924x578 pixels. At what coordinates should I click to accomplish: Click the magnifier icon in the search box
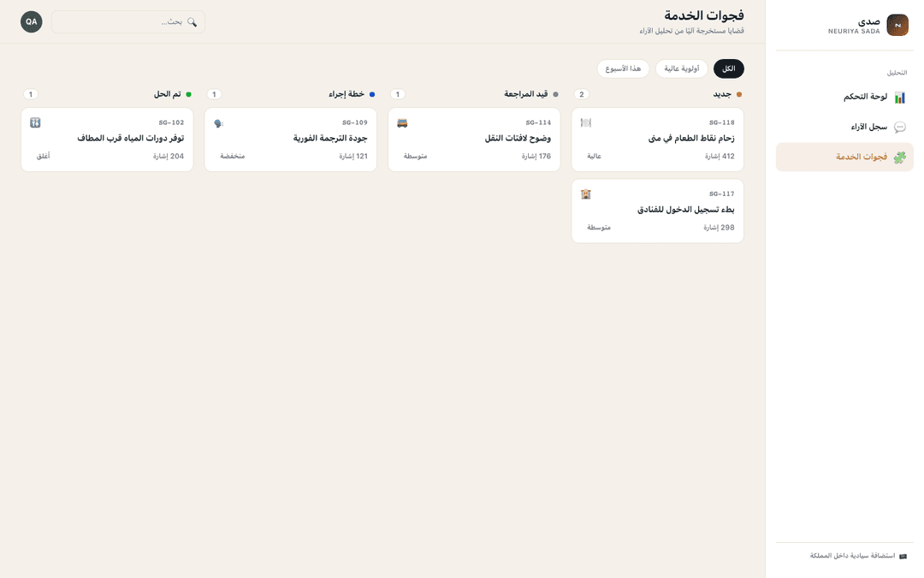[x=192, y=21]
